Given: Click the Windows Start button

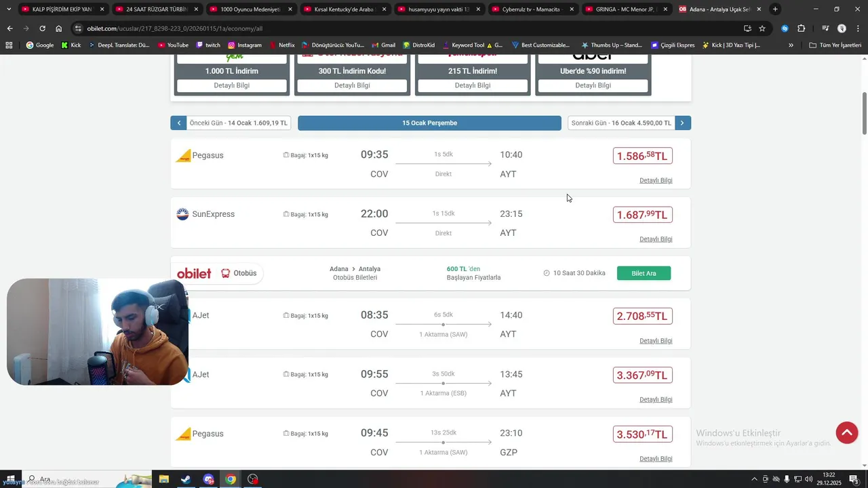Looking at the screenshot, I should (x=11, y=479).
